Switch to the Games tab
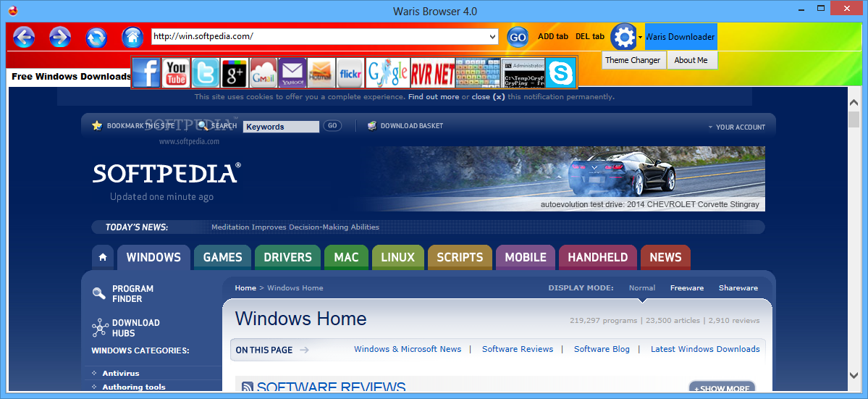This screenshot has height=399, width=868. pos(222,257)
